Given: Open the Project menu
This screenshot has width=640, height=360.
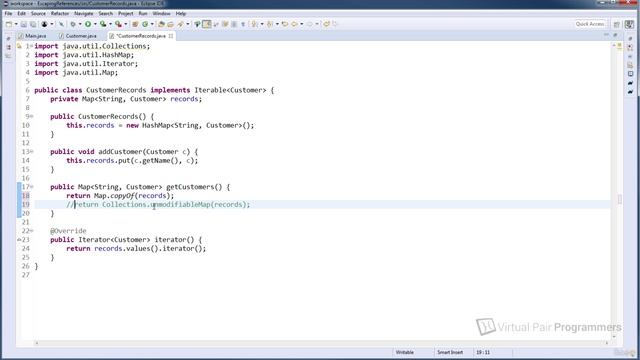Looking at the screenshot, I should [x=126, y=13].
